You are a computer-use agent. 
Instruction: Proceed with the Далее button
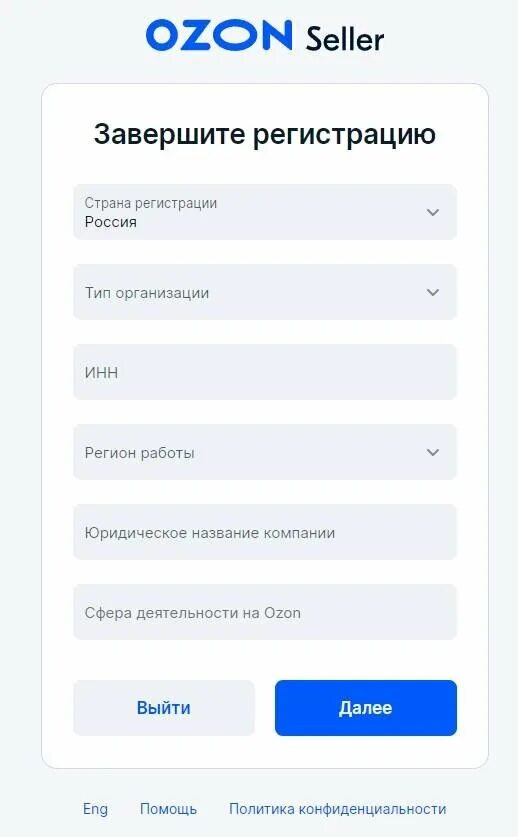tap(366, 708)
